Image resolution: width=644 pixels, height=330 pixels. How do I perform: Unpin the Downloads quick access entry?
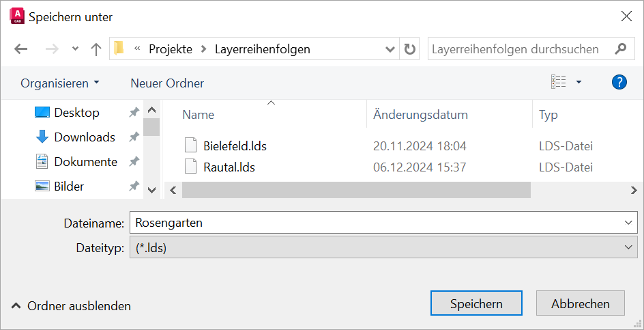pos(134,137)
